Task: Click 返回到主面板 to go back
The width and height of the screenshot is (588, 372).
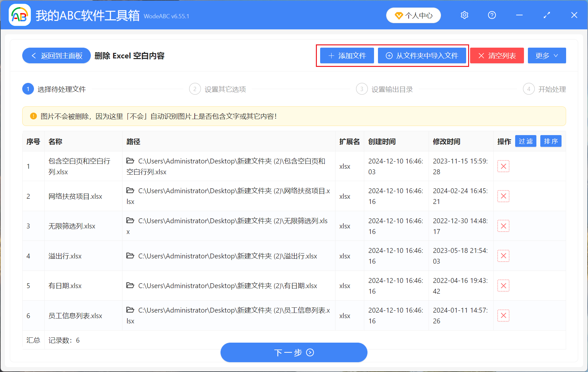Action: [56, 55]
